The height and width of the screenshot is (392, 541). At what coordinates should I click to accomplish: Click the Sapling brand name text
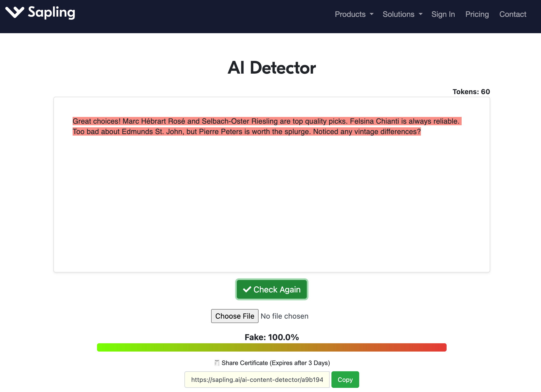click(52, 13)
